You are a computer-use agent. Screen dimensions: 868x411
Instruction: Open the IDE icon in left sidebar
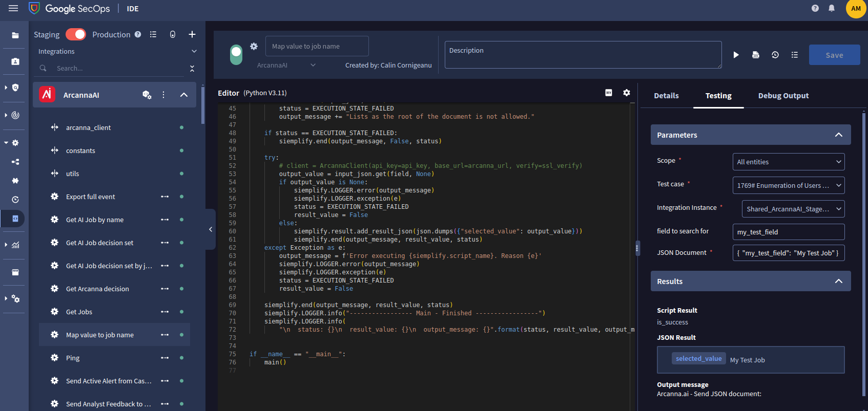(15, 219)
